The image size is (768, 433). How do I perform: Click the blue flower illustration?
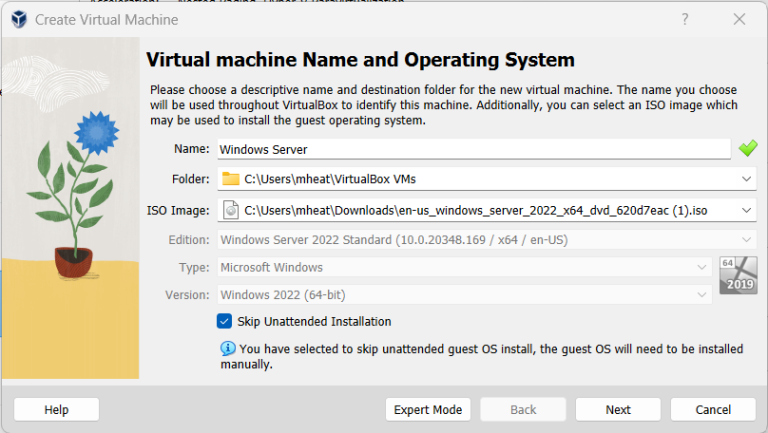click(x=97, y=132)
